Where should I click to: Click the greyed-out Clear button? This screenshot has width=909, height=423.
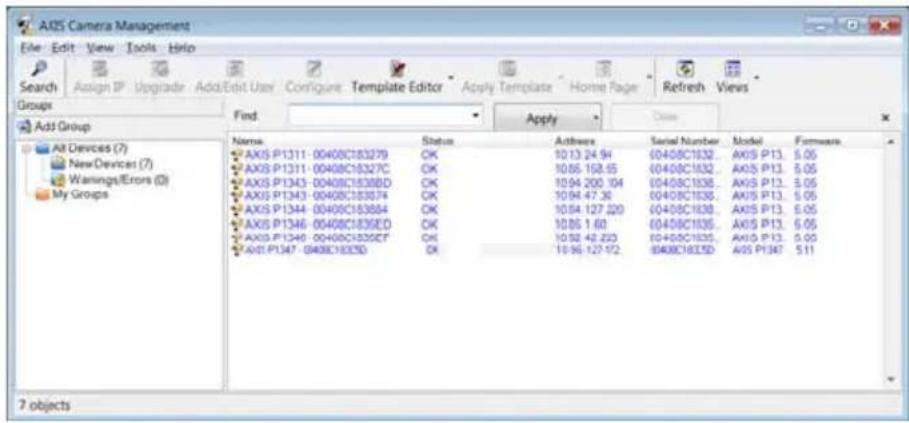[664, 116]
